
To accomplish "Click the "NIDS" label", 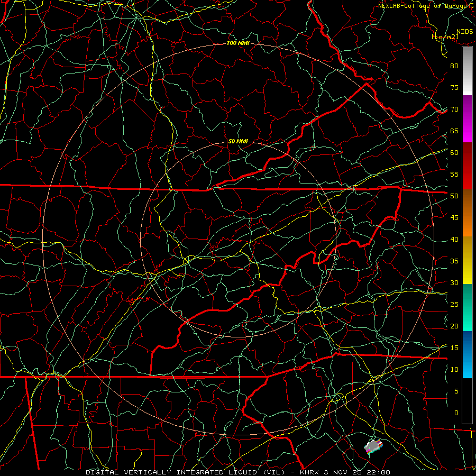I will [465, 32].
